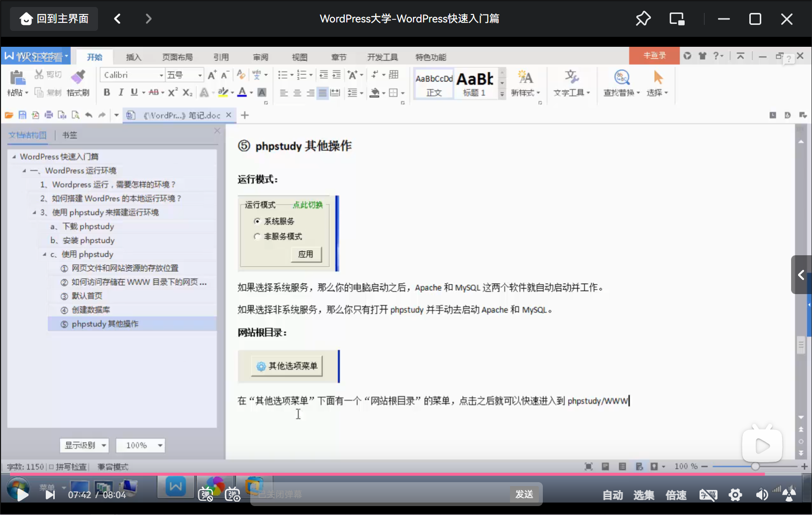Collapse the WordPress 快速入门篇 tree node
The height and width of the screenshot is (515, 812).
click(x=14, y=157)
